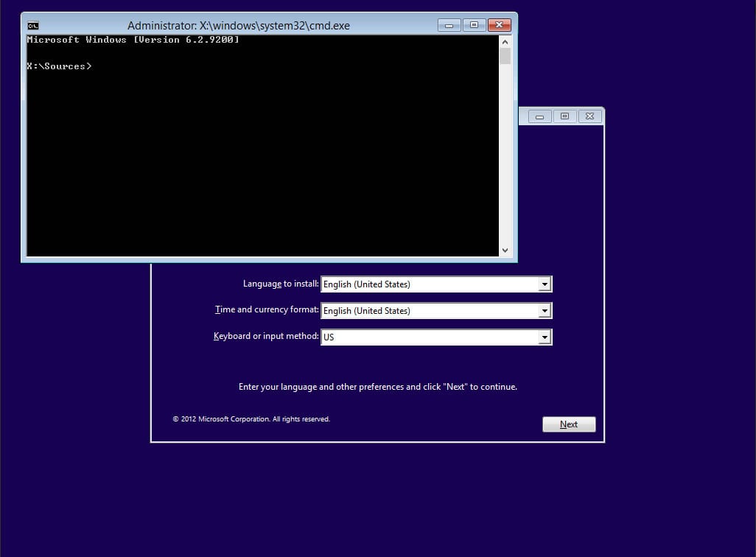The image size is (756, 557).
Task: Close the Administrator cmd.exe window
Action: coord(499,24)
